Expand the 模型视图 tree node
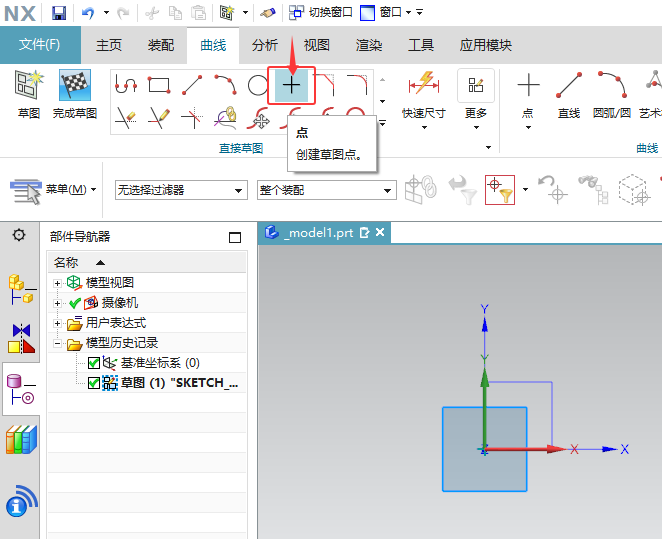The height and width of the screenshot is (539, 662). click(x=57, y=283)
